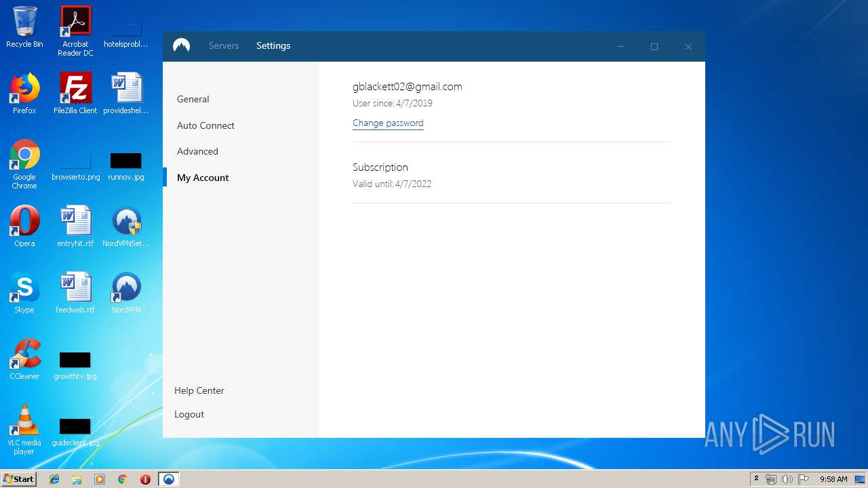Select the NordVPNSetup installer icon
868x488 pixels.
tap(126, 226)
